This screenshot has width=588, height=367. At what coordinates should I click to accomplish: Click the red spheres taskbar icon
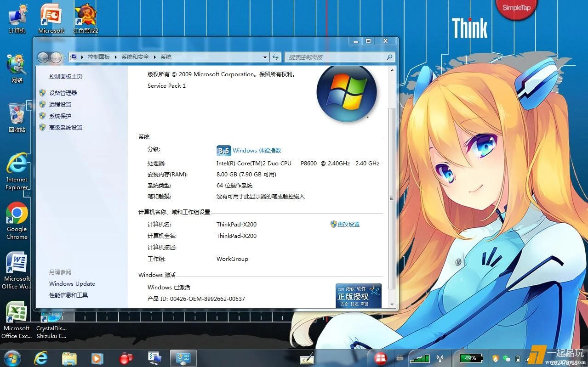point(126,358)
